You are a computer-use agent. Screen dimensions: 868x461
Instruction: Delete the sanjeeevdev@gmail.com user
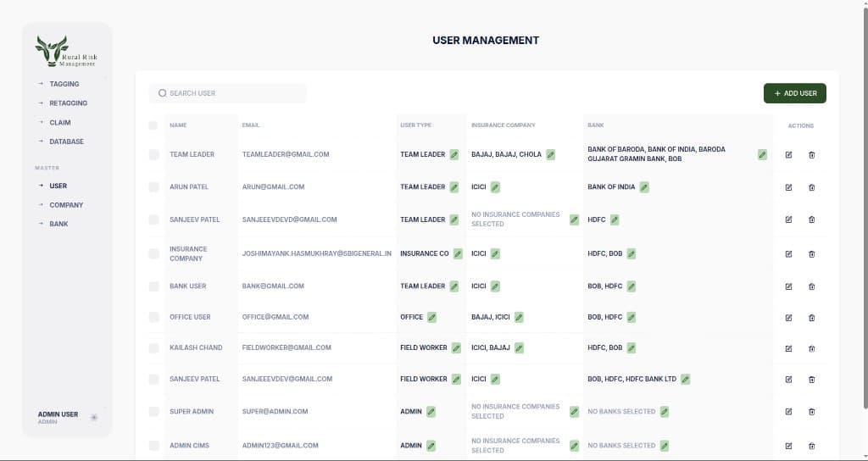(x=811, y=380)
